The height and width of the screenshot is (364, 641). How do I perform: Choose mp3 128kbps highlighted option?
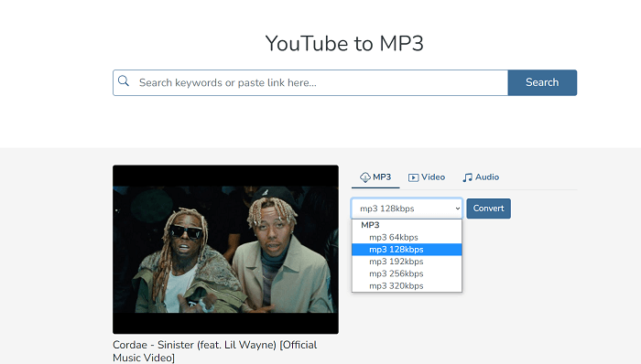coord(407,250)
